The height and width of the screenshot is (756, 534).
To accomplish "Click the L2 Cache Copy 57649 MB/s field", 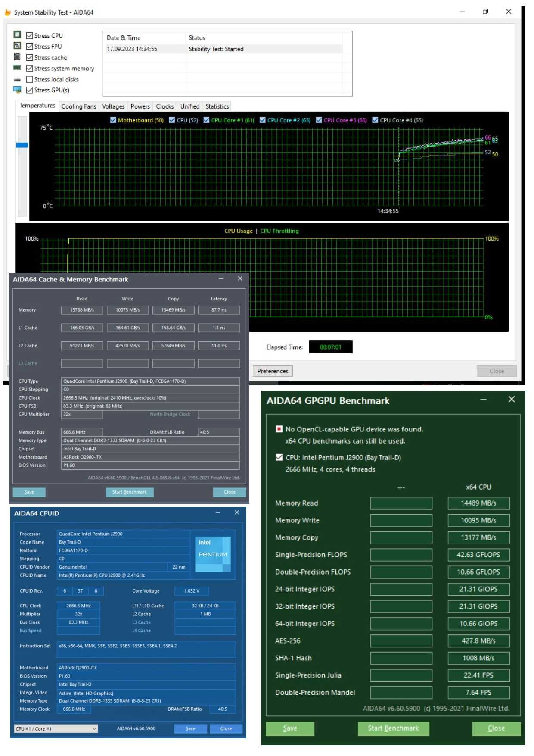I will click(x=174, y=346).
